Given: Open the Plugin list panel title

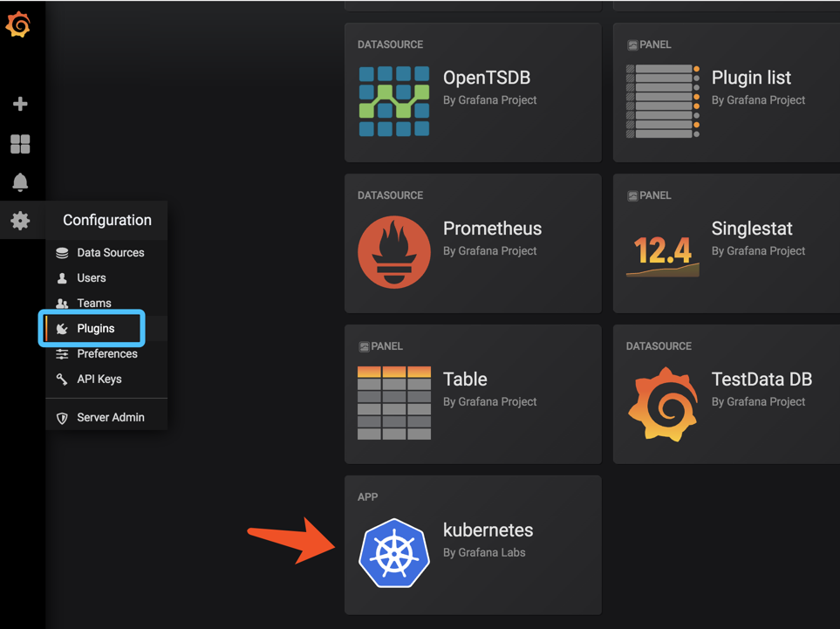Looking at the screenshot, I should tap(751, 78).
